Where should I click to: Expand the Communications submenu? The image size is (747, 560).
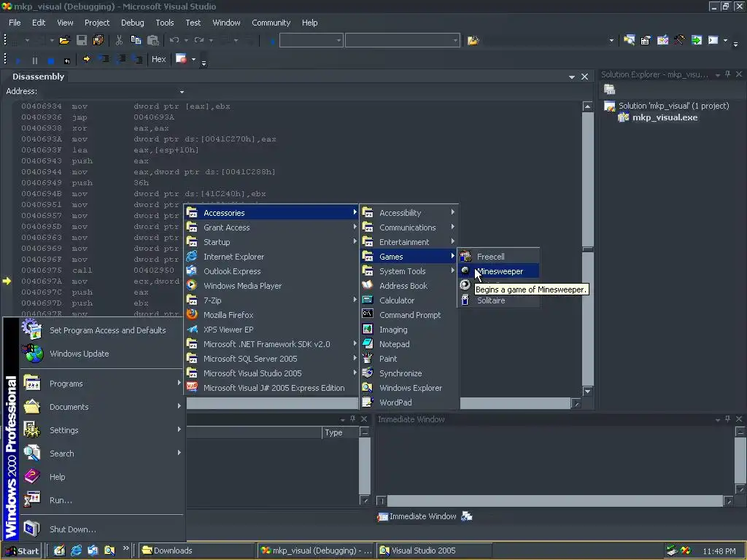409,227
